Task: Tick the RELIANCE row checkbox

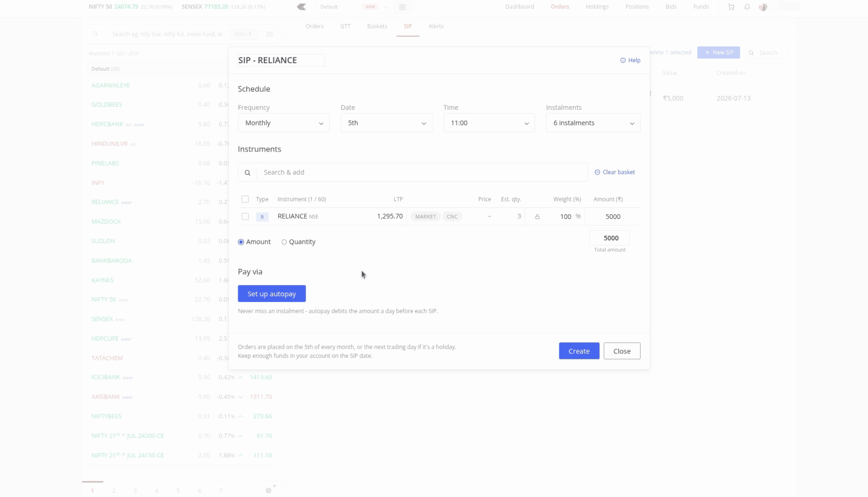Action: pos(245,216)
